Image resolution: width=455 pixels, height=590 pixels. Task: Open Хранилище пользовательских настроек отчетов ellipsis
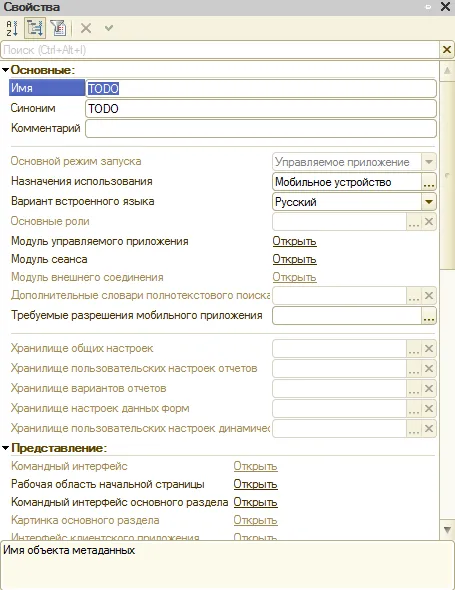[414, 369]
